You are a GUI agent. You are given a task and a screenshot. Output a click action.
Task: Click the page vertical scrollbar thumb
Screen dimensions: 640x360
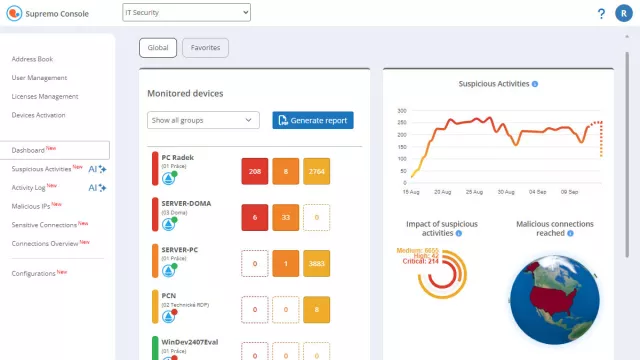point(627,155)
